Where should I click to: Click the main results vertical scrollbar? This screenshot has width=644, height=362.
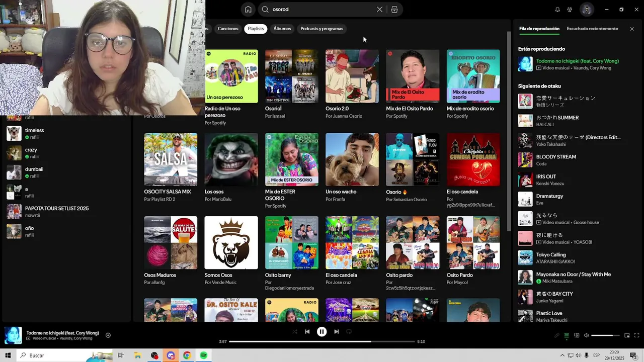509,131
